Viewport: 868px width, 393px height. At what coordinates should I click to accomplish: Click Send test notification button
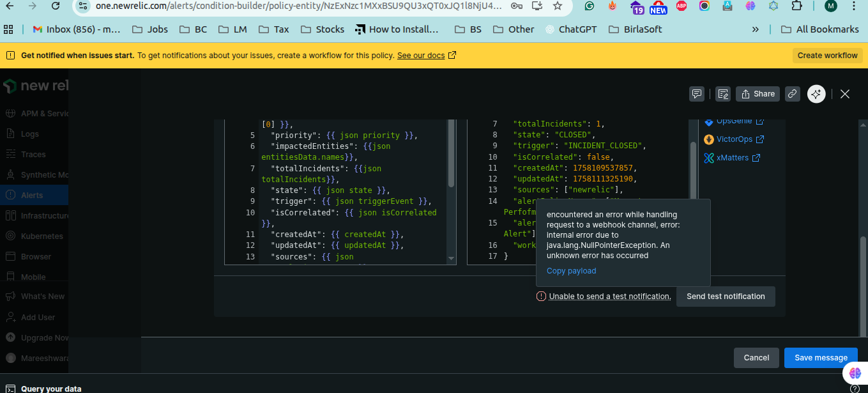pos(726,297)
